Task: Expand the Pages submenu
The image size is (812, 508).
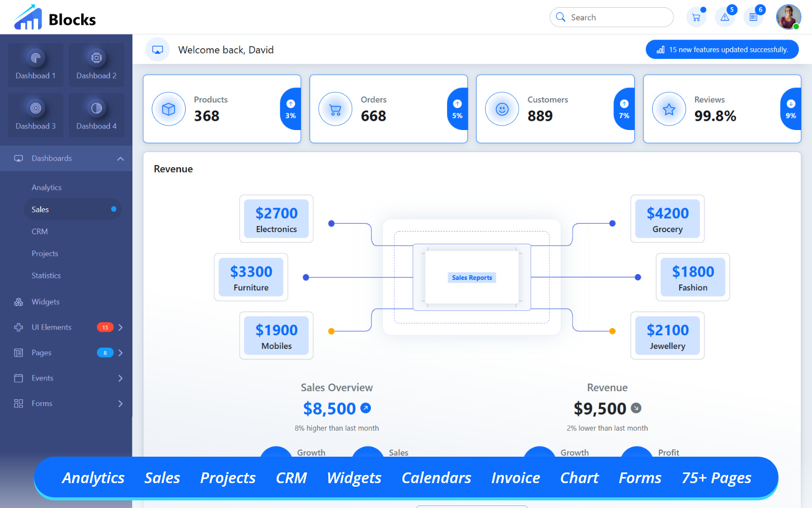Action: pos(120,353)
